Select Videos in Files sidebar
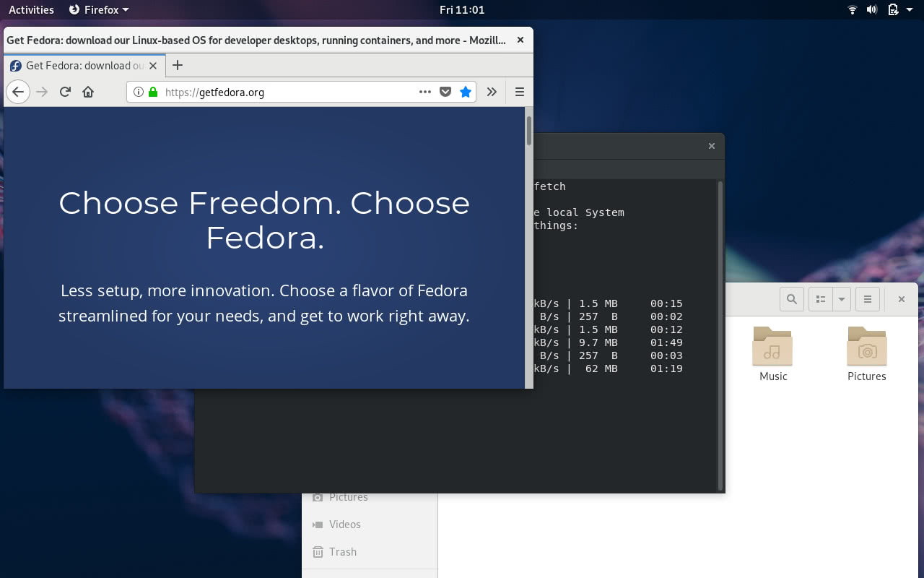924x578 pixels. 370,525
